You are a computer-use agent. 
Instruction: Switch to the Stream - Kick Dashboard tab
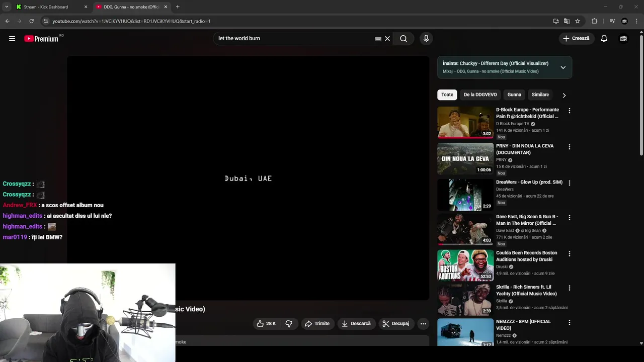tap(52, 7)
